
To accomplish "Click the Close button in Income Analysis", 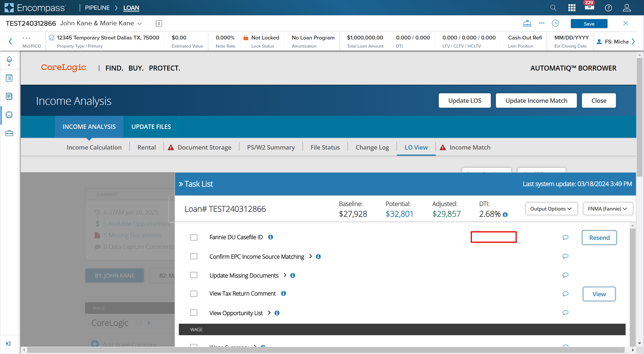I will click(x=599, y=100).
